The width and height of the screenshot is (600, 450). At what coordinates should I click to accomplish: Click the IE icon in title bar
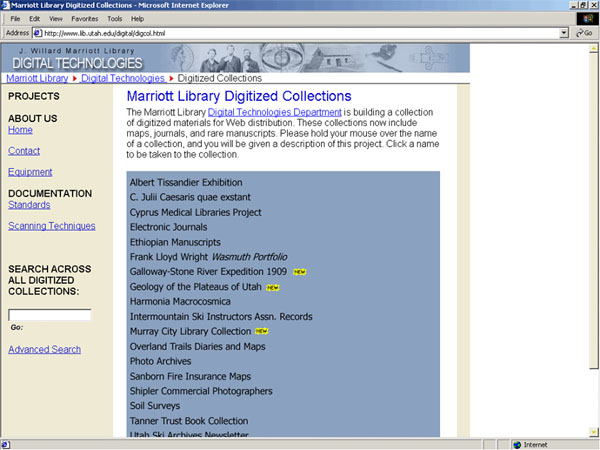(6, 5)
